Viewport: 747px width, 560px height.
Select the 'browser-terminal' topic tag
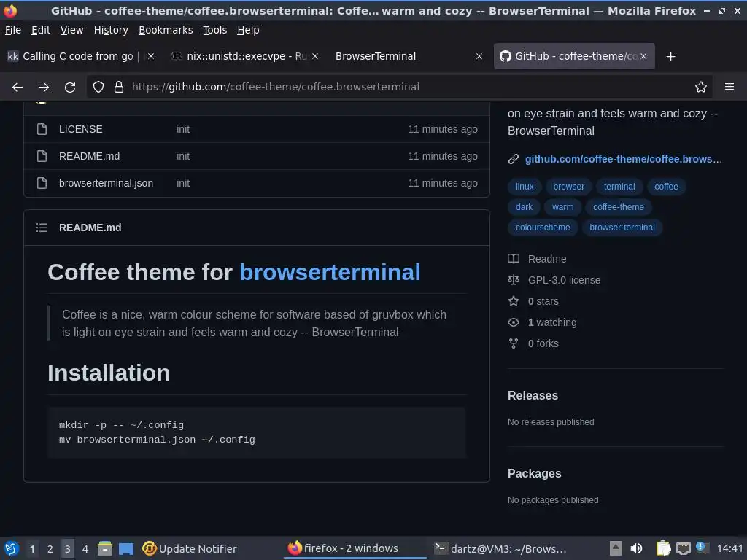[x=622, y=227]
